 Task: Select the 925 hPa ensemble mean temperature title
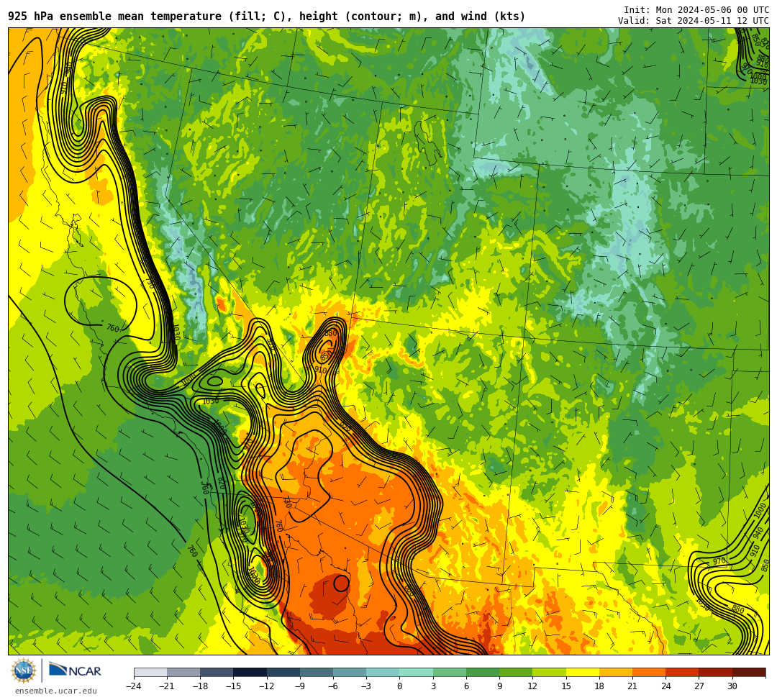(x=267, y=17)
